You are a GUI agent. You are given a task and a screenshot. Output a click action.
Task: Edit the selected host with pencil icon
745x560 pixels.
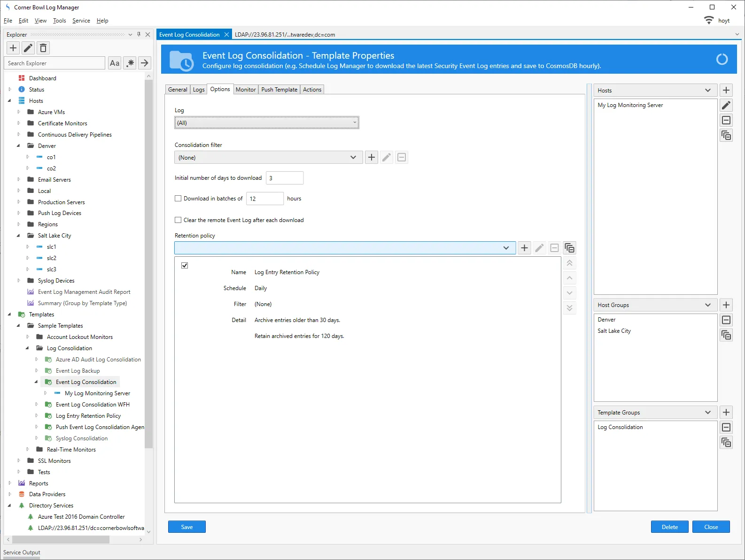[726, 105]
